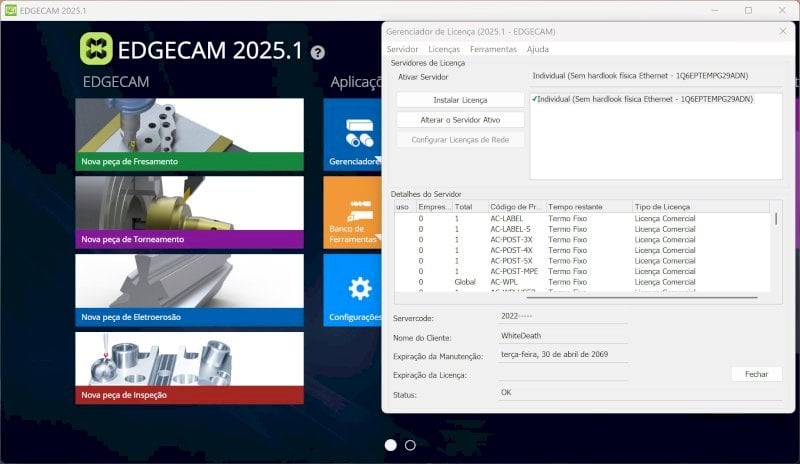Viewport: 800px width, 464px height.
Task: Go to second carousel page dot
Action: click(410, 445)
